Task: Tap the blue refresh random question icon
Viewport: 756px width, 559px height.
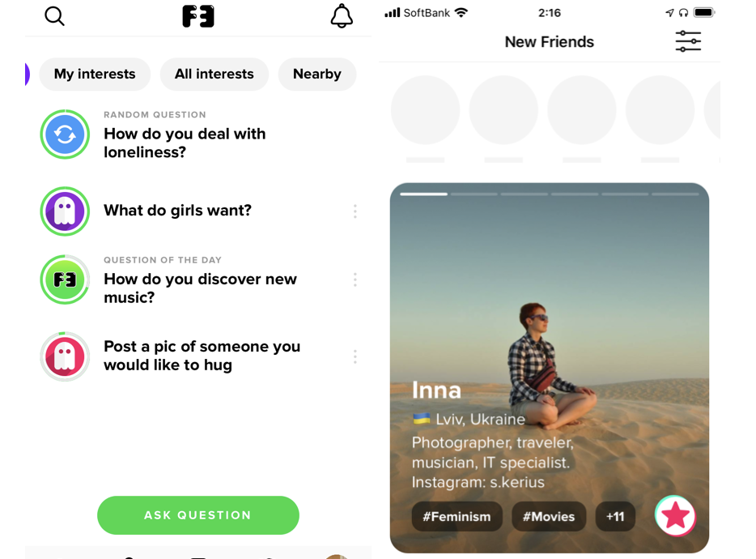Action: tap(65, 134)
